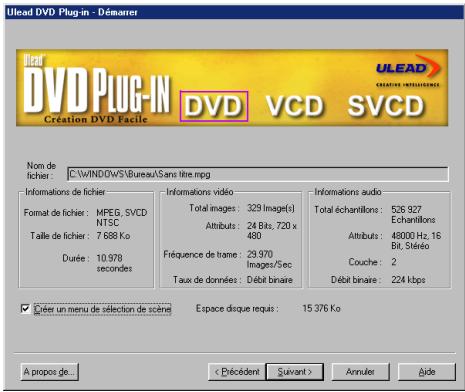465x392 pixels.
Task: Toggle 'Créer un menu de sélection de scène' checkbox
Action: [x=25, y=309]
